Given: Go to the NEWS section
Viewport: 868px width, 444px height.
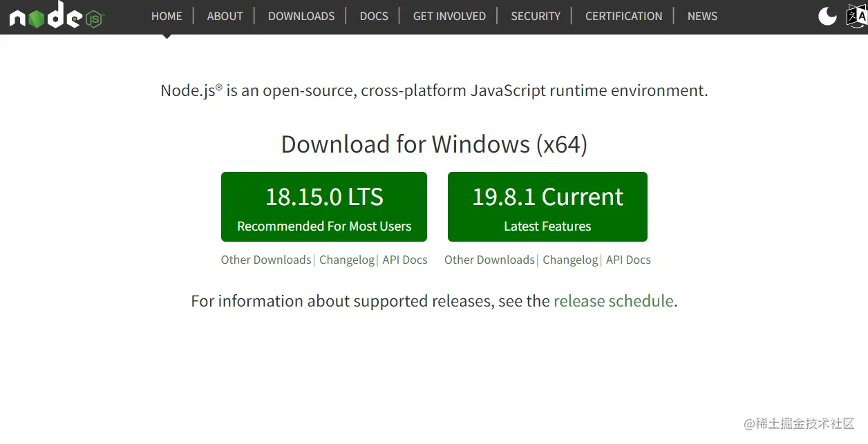Looking at the screenshot, I should [x=702, y=16].
